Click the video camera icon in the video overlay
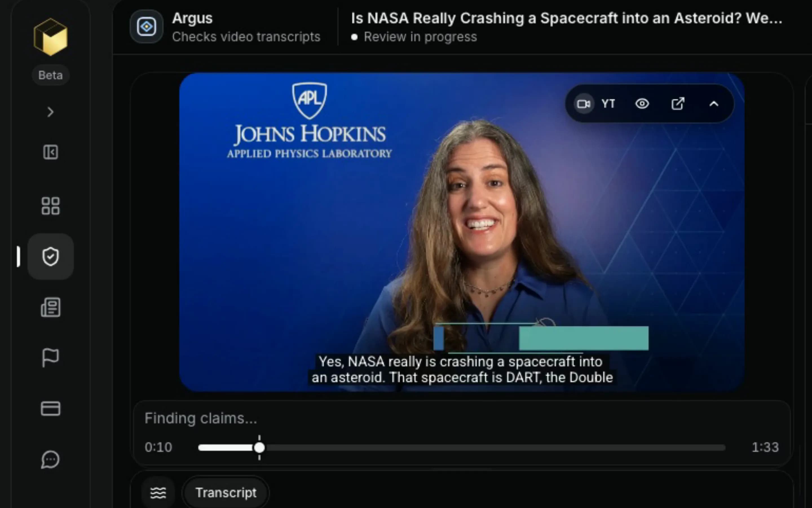This screenshot has height=508, width=812. (x=584, y=104)
